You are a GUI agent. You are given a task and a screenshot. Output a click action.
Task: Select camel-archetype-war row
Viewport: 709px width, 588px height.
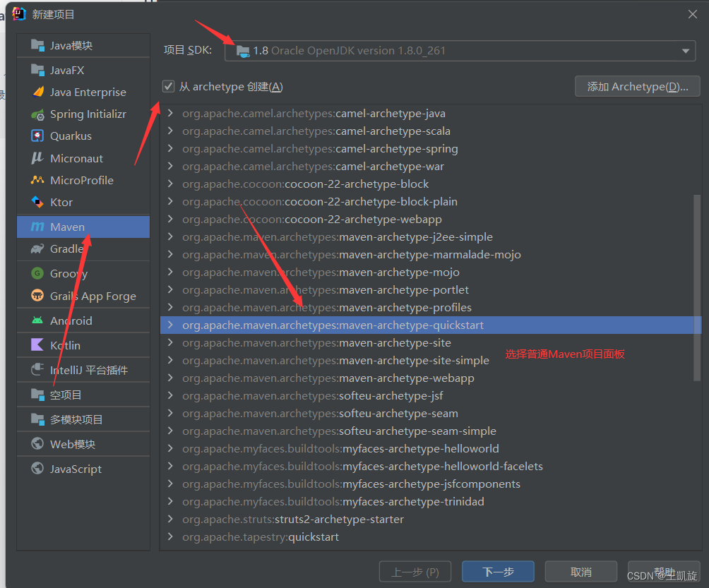(431, 166)
